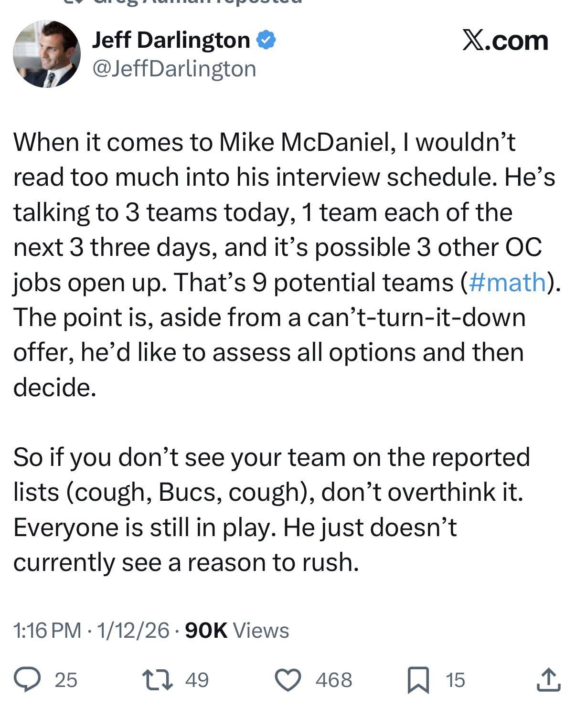The height and width of the screenshot is (728, 576).
Task: Click the reply speech bubble icon
Action: point(29,680)
